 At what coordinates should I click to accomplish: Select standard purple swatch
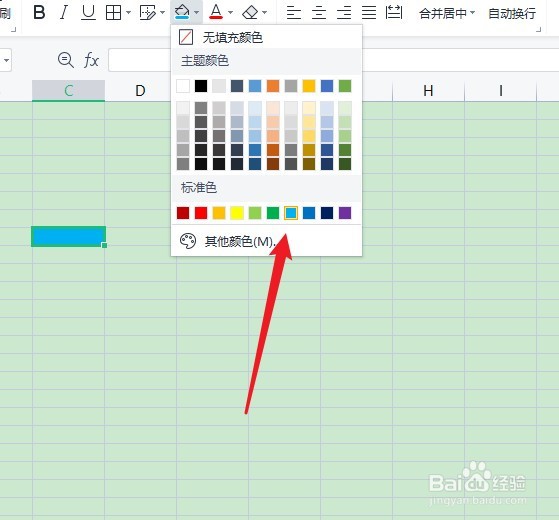(x=345, y=213)
